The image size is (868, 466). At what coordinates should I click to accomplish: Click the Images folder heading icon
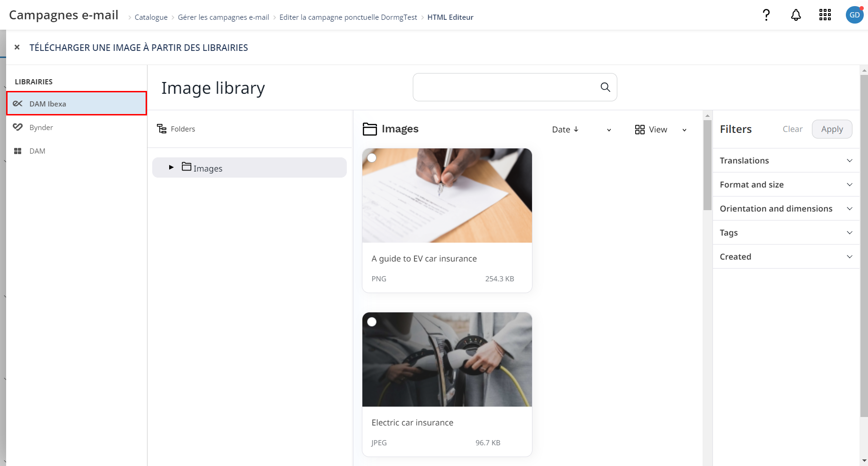click(x=369, y=129)
